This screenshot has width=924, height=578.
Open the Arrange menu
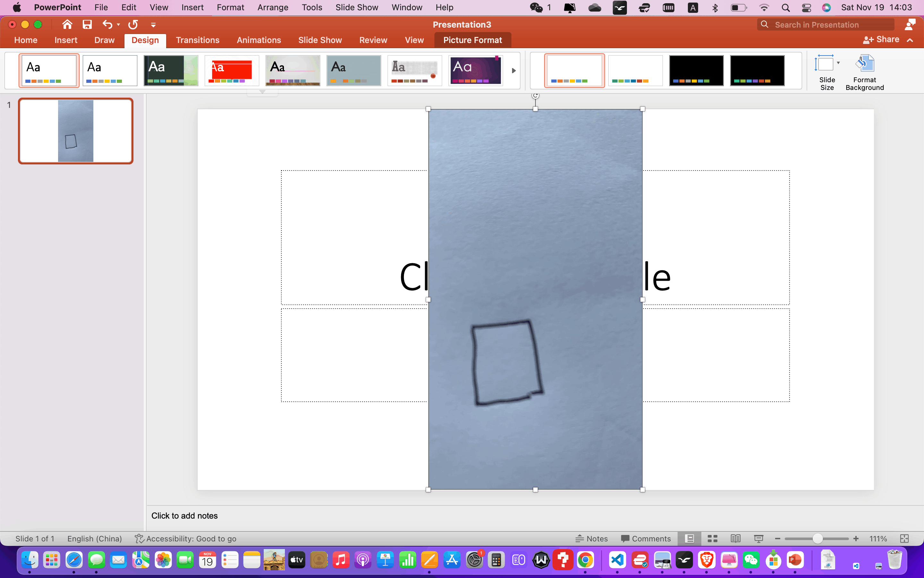click(x=273, y=8)
